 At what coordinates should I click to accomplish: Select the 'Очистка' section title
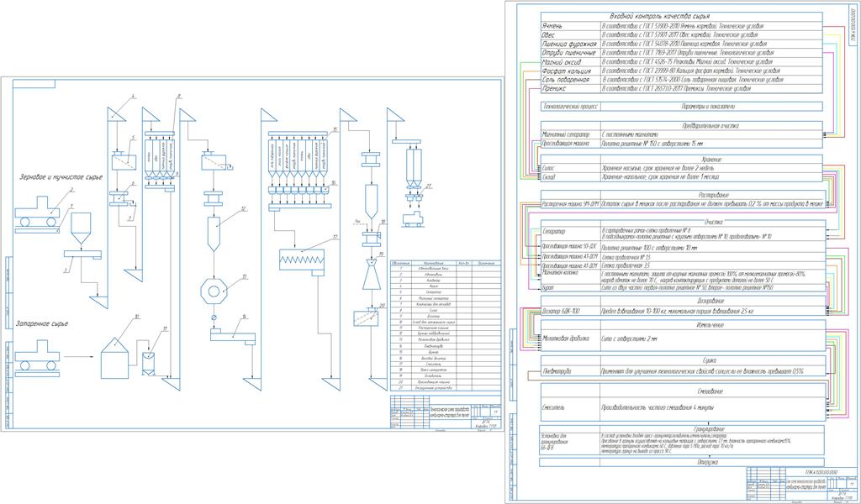tap(714, 222)
